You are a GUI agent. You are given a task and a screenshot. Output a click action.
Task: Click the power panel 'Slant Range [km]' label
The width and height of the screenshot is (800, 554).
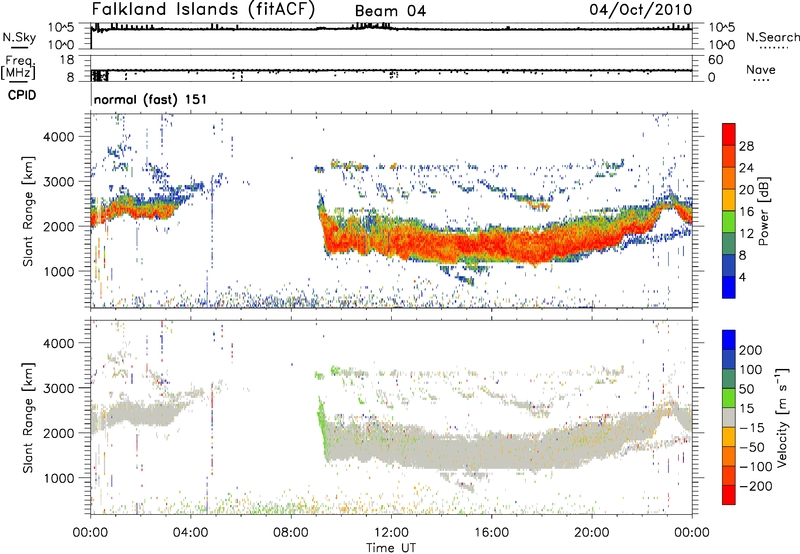click(x=28, y=211)
